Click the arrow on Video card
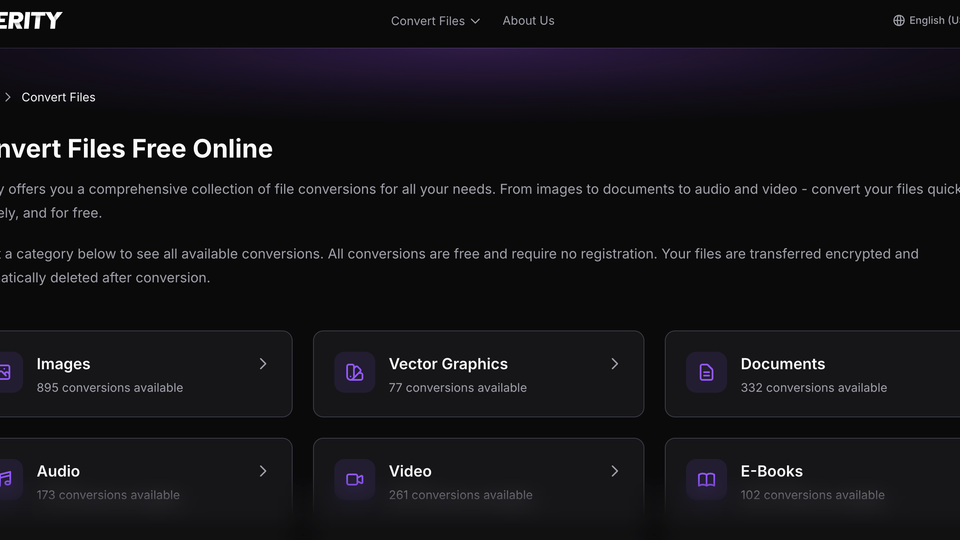 [x=615, y=471]
